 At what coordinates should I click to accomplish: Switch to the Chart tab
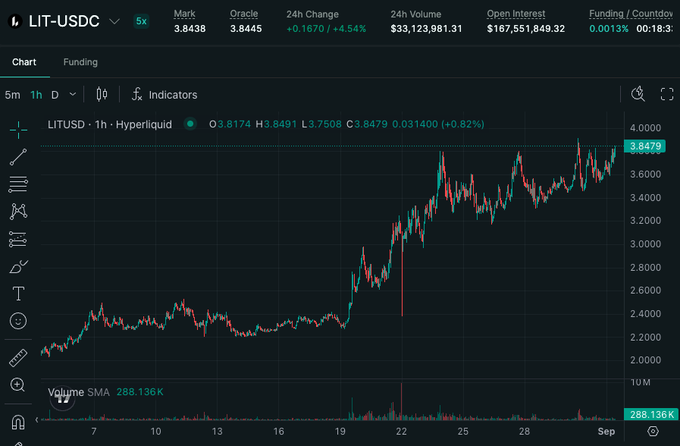(24, 62)
